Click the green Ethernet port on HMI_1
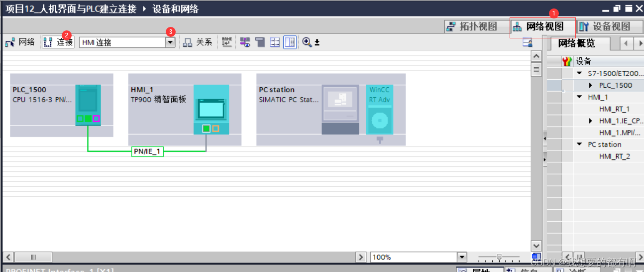The width and height of the screenshot is (644, 272). tap(206, 129)
